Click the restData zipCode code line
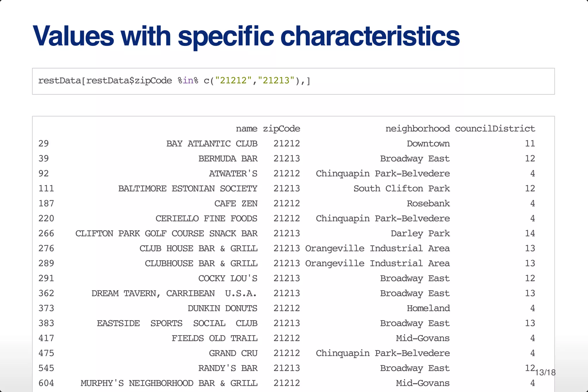The height and width of the screenshot is (392, 588). click(x=174, y=81)
